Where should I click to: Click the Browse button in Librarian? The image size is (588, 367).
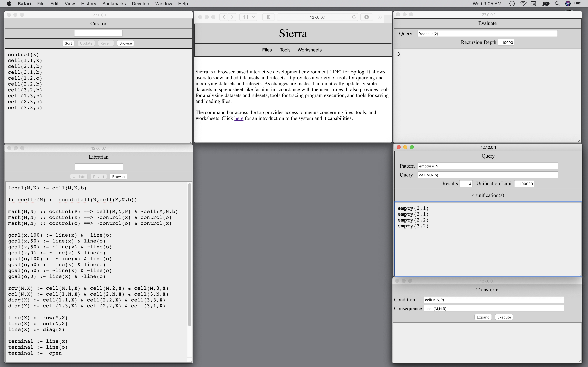[118, 176]
